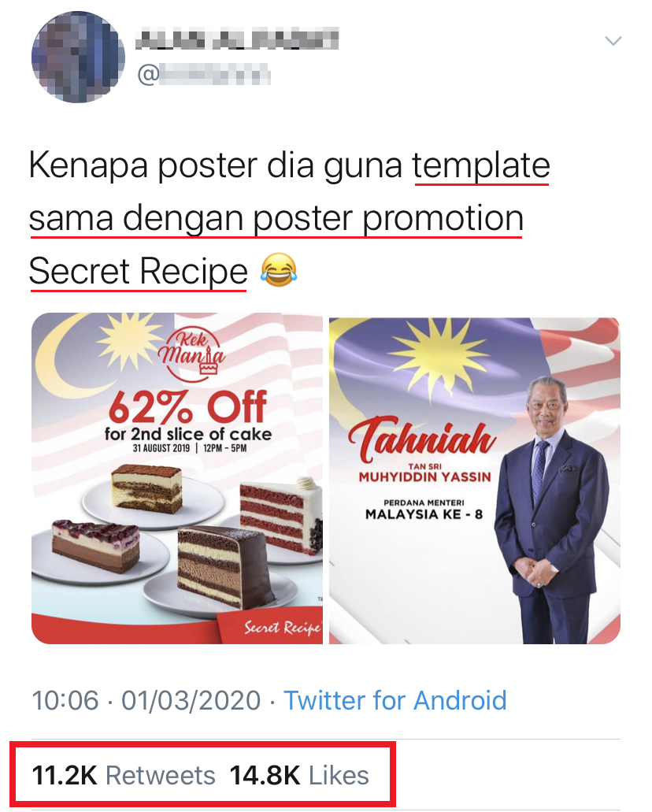Viewport: 652px width, 812px height.
Task: Click the underlined word template
Action: (481, 166)
